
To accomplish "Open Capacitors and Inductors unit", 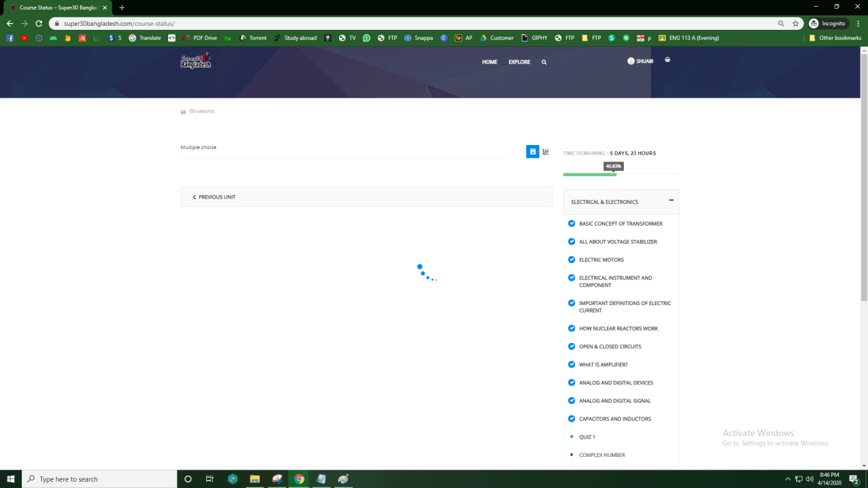I will 614,420.
